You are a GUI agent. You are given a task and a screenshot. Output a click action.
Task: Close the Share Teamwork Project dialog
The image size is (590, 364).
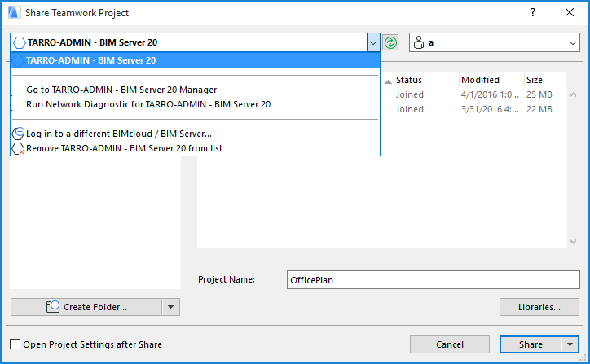point(570,12)
